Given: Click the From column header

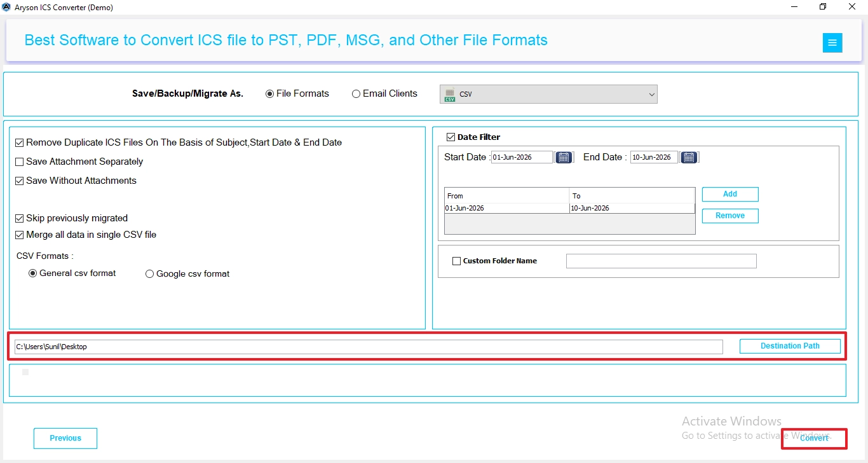Looking at the screenshot, I should (506, 195).
